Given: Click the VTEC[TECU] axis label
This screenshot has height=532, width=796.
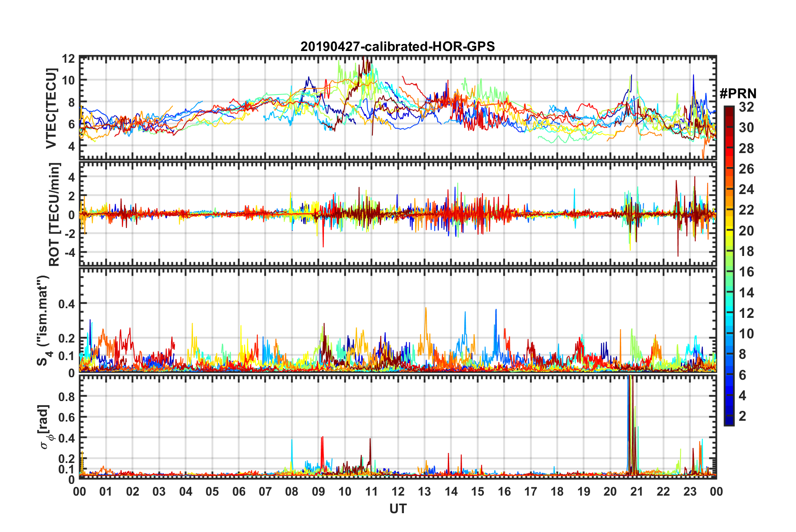Looking at the screenshot, I should 51,109.
